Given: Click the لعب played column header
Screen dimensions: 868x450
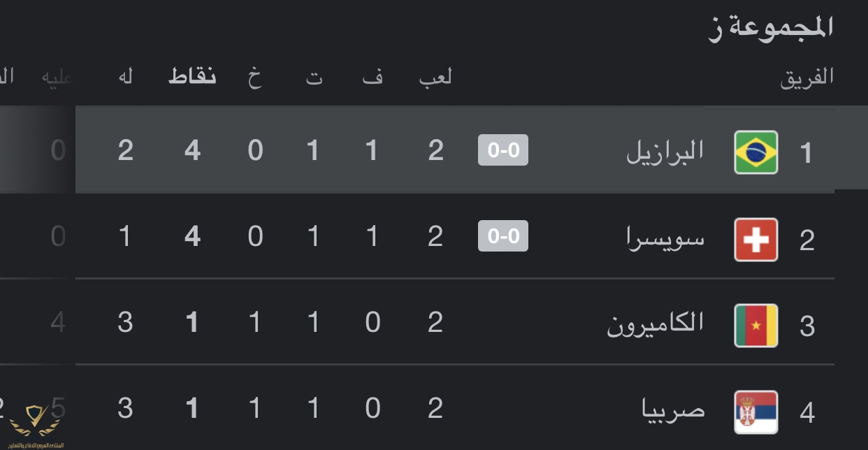Looking at the screenshot, I should click(435, 77).
